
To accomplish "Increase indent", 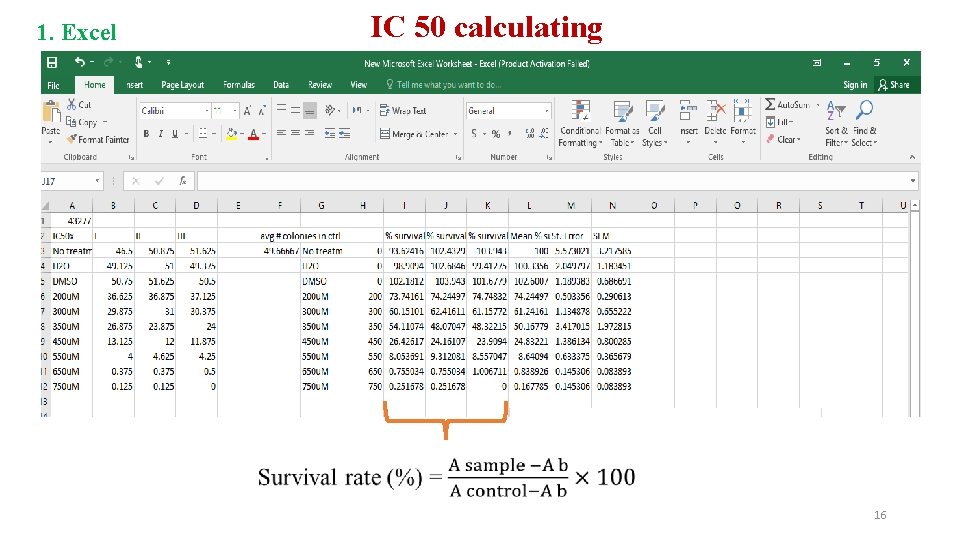I will click(345, 133).
